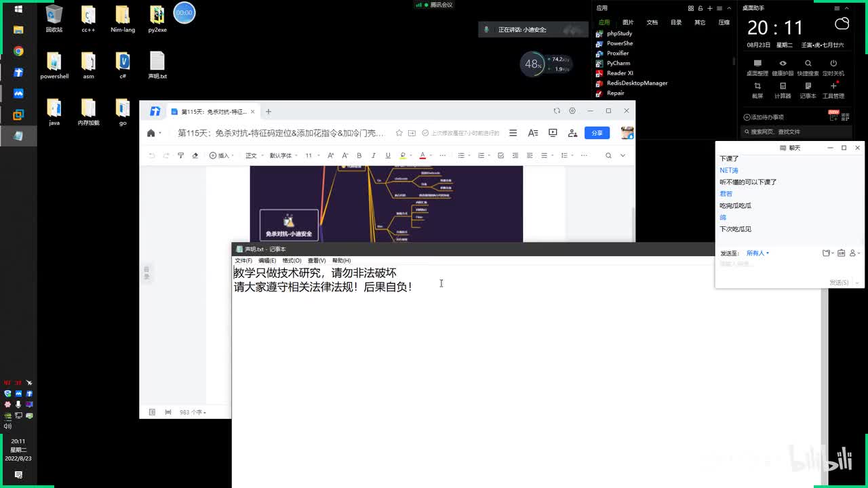
Task: Open the 所有人 recipient dropdown in chat
Action: [x=757, y=253]
